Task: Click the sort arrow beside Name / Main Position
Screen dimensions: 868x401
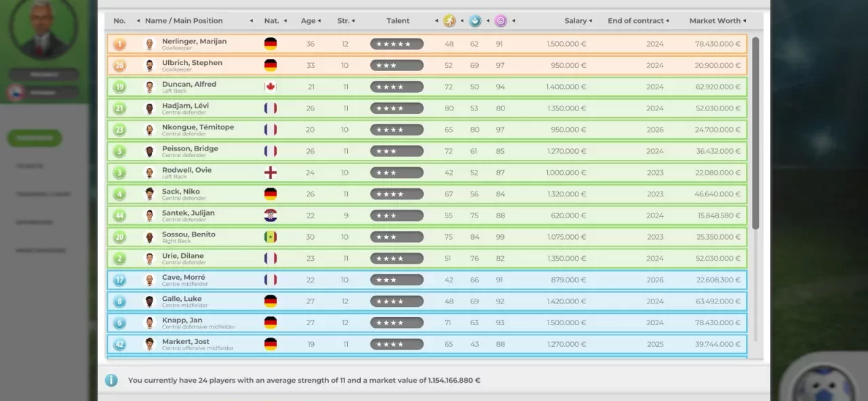Action: 252,21
